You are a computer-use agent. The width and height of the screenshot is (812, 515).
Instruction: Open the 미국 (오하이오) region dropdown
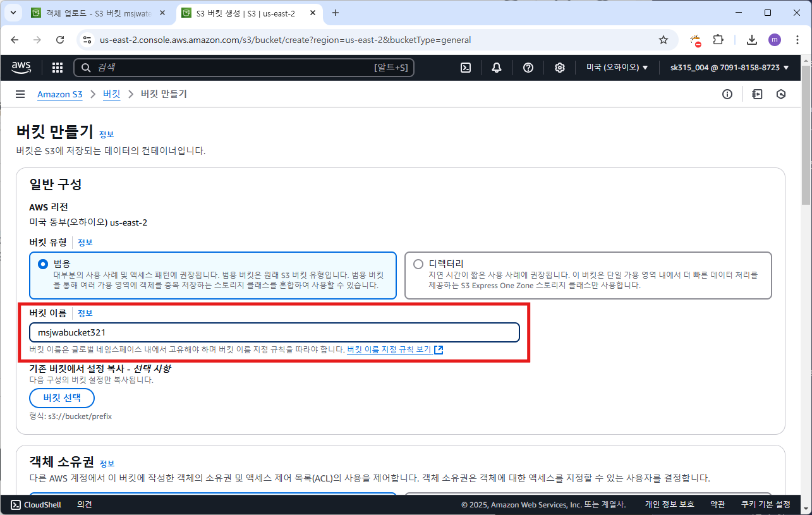click(617, 68)
